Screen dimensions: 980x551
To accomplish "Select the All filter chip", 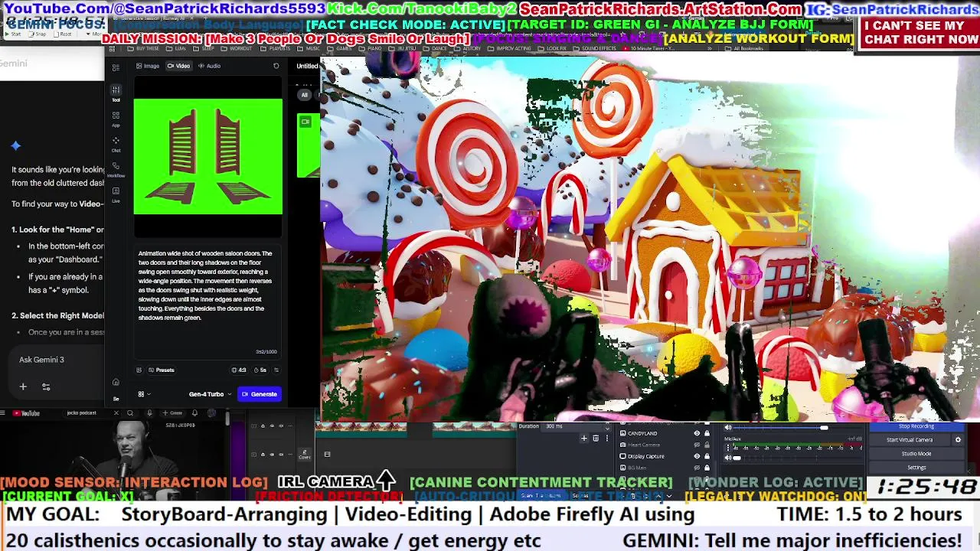I will tap(304, 95).
